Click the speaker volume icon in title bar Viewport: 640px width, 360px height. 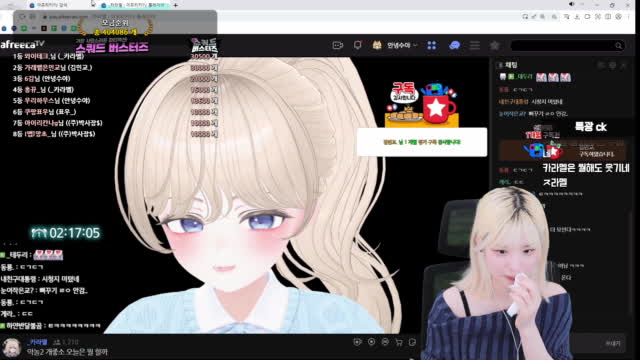tap(571, 4)
